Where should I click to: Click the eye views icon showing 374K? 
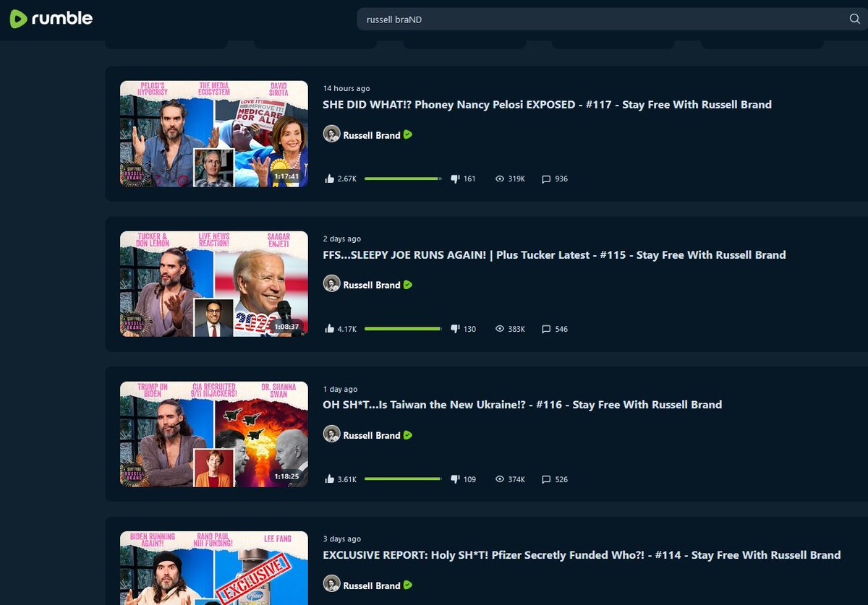pyautogui.click(x=500, y=479)
